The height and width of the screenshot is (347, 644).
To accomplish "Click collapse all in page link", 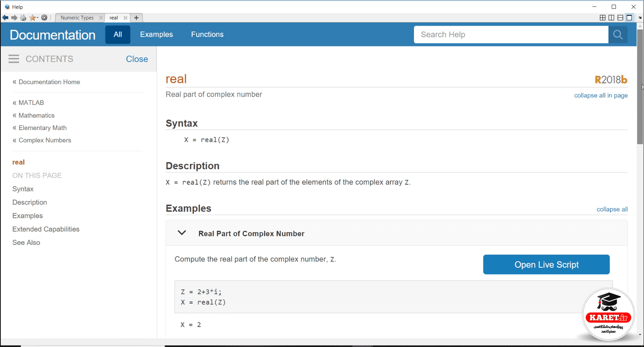I will click(601, 95).
